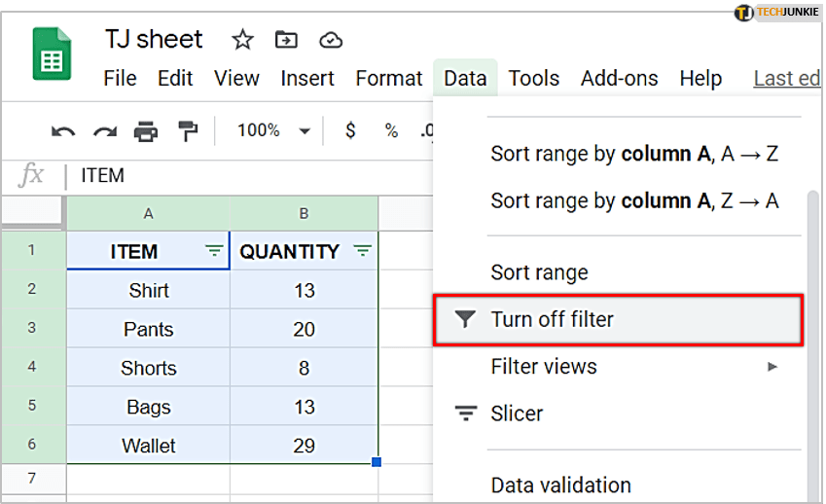Click the undo arrow icon
This screenshot has width=826, height=504.
(x=63, y=130)
